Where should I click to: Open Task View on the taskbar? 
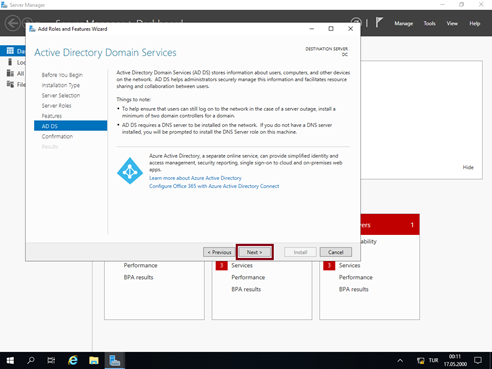pos(51,360)
